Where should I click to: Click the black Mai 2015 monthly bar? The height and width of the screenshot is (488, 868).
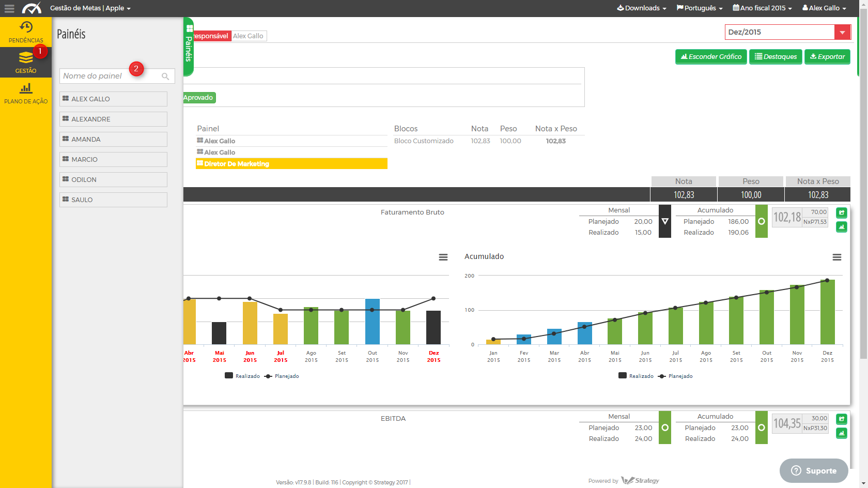pos(219,333)
